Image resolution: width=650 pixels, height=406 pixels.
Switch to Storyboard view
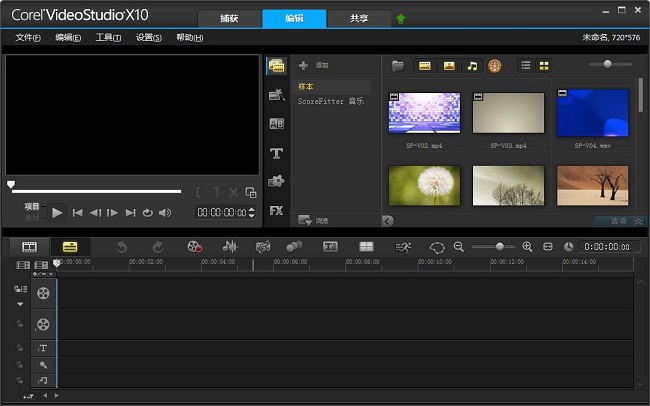coord(30,247)
